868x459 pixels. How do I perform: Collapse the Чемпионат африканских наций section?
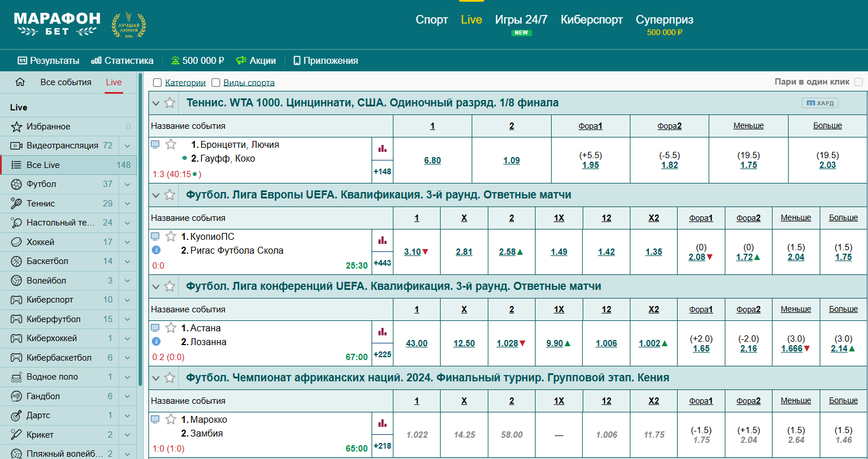point(155,378)
